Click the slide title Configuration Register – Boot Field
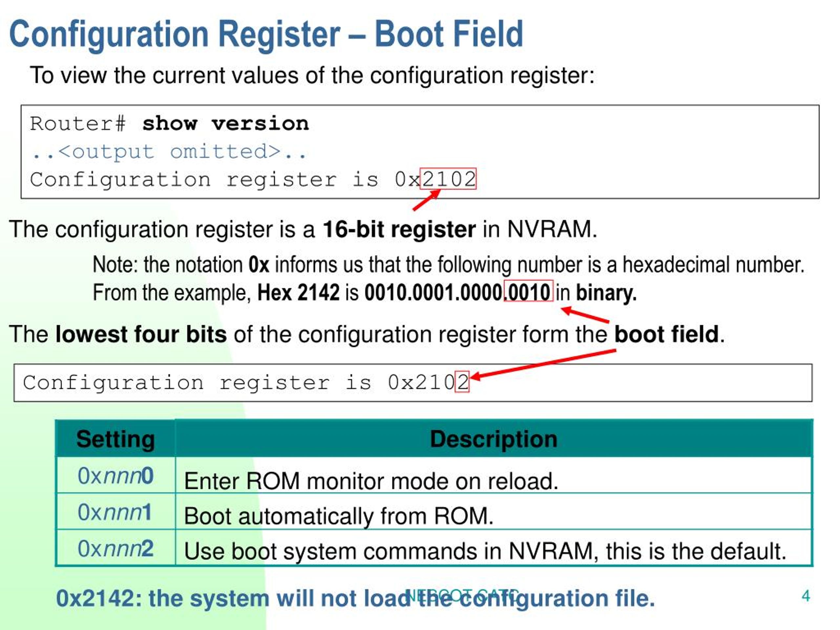 (266, 34)
